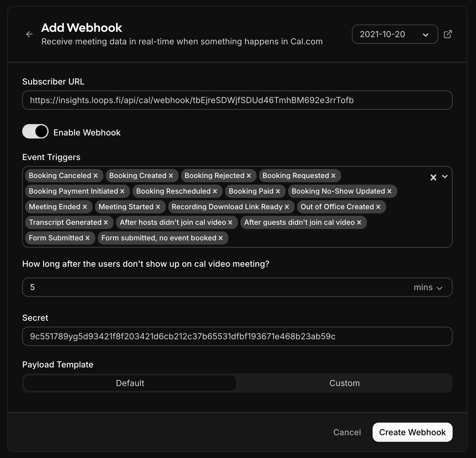The image size is (476, 458).
Task: Expand the event triggers list chevron
Action: 445,177
